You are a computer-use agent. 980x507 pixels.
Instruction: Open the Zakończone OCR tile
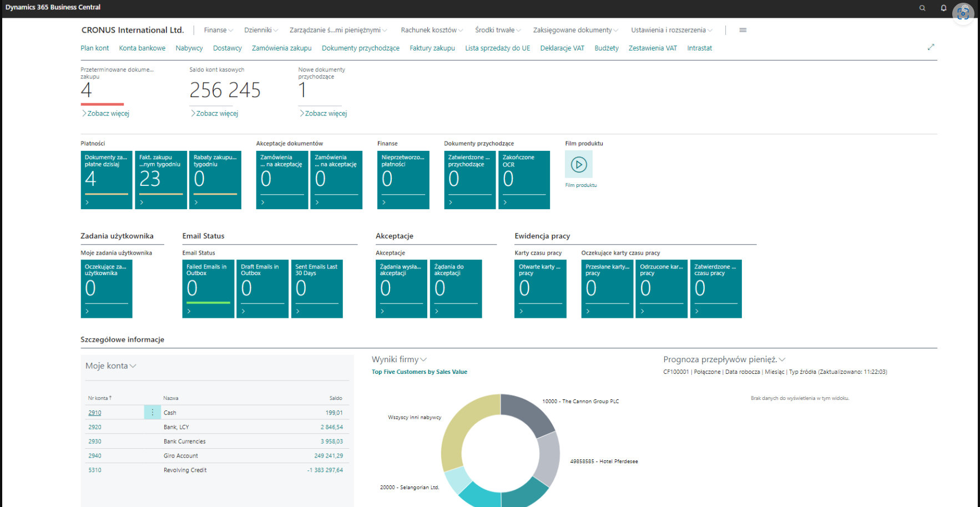tap(524, 180)
